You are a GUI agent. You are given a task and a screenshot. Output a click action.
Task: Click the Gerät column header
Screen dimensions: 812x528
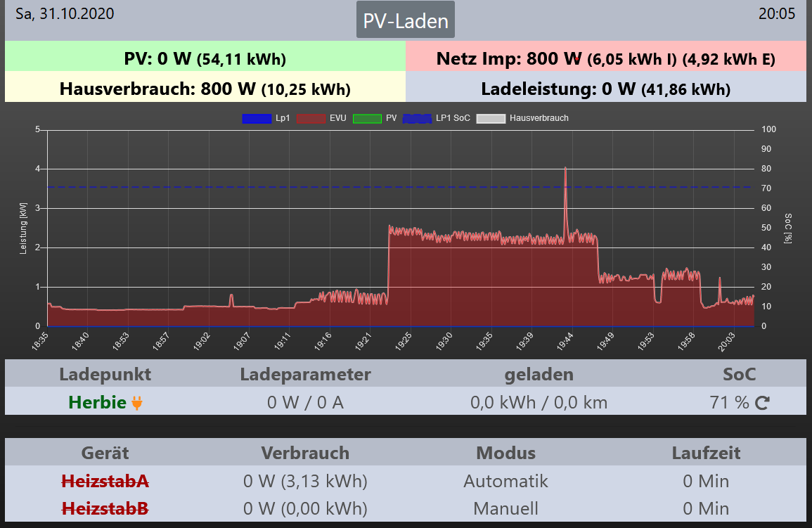tap(105, 453)
